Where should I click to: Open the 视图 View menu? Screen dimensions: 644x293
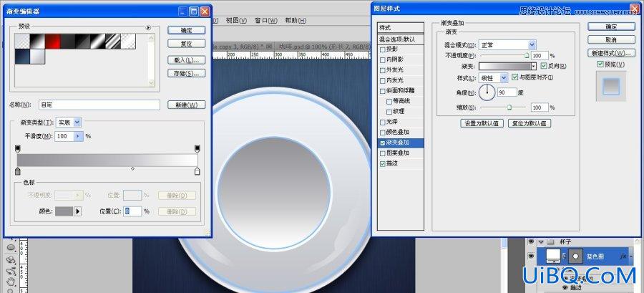237,20
